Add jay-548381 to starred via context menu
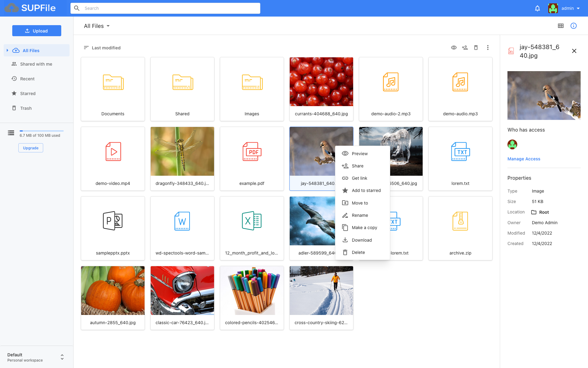The height and width of the screenshot is (368, 588). click(366, 190)
